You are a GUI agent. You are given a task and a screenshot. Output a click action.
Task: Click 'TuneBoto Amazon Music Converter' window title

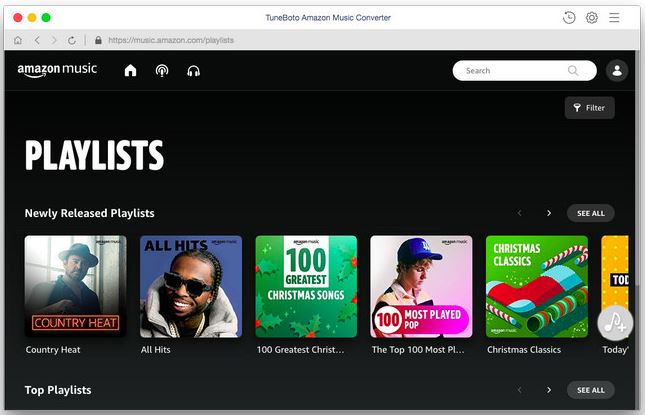(x=328, y=18)
